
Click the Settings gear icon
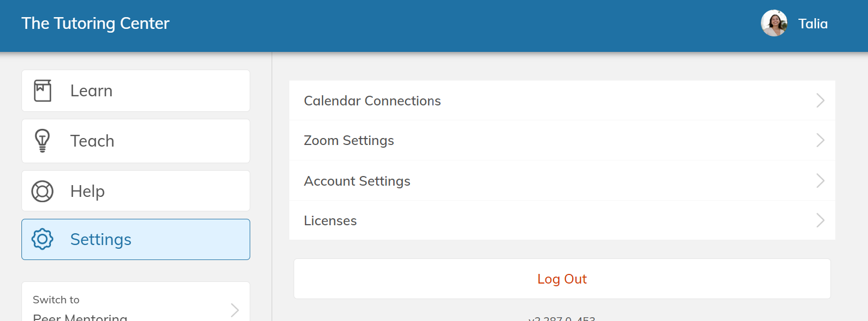click(x=42, y=239)
